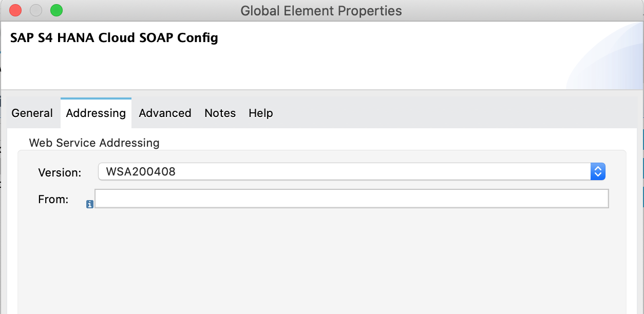This screenshot has height=314, width=644.
Task: Click the blue chevron arrows of Version combo
Action: (598, 172)
